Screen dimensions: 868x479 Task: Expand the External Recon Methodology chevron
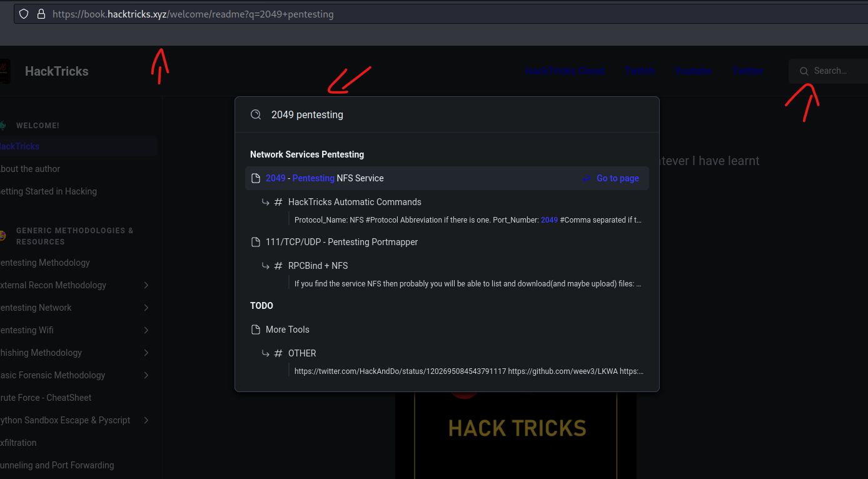(146, 285)
